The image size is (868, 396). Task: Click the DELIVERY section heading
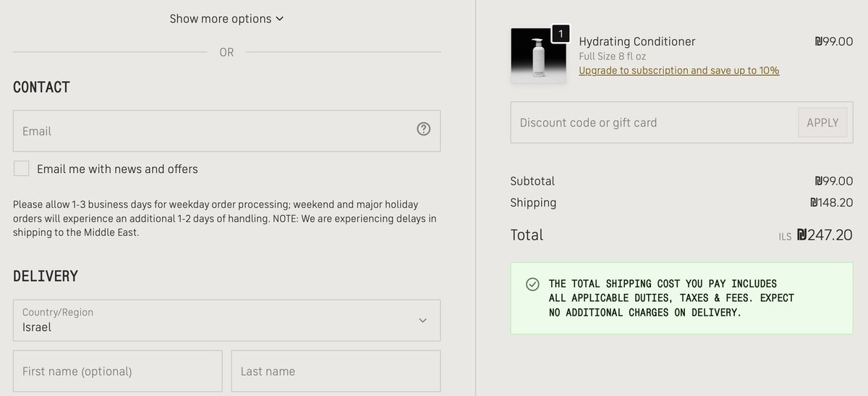pos(46,276)
